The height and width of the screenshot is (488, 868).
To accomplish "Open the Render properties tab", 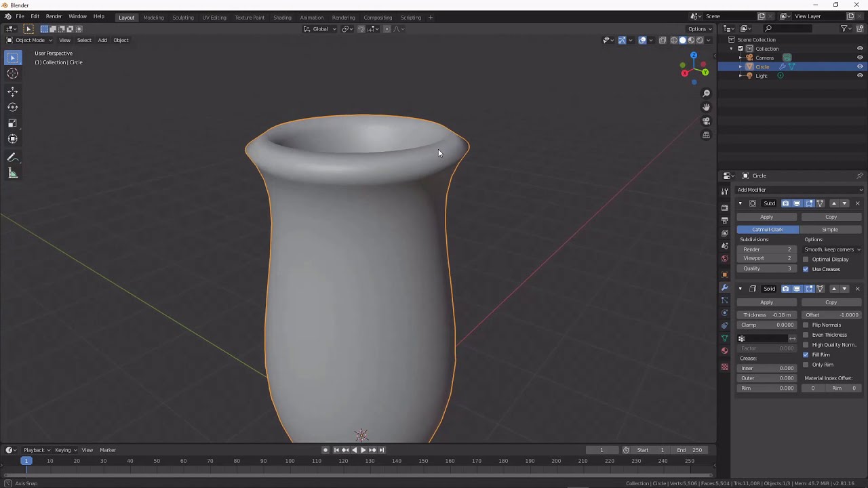I will coord(724,207).
